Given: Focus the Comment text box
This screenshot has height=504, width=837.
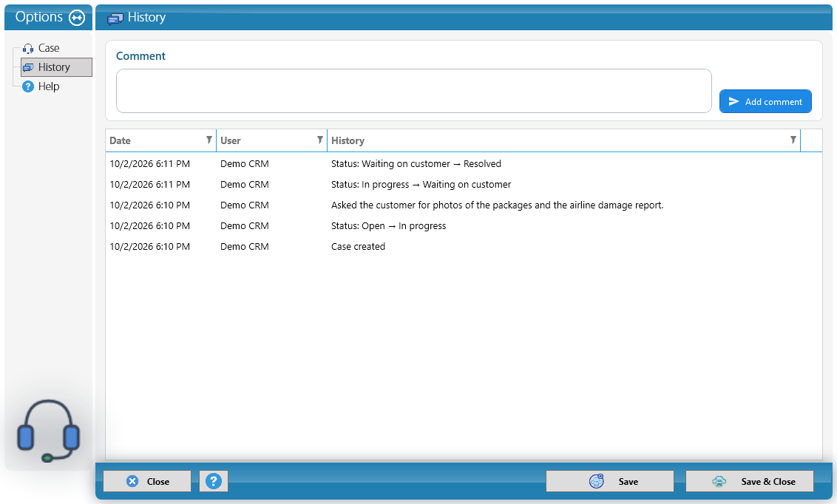Looking at the screenshot, I should pyautogui.click(x=414, y=91).
